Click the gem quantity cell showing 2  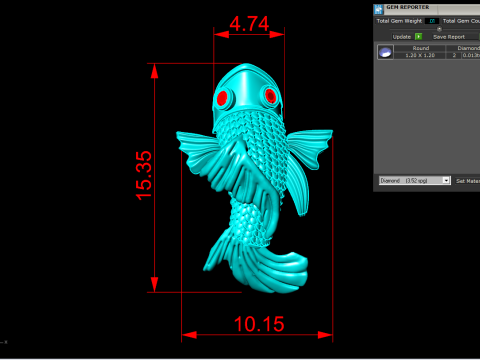coord(454,55)
